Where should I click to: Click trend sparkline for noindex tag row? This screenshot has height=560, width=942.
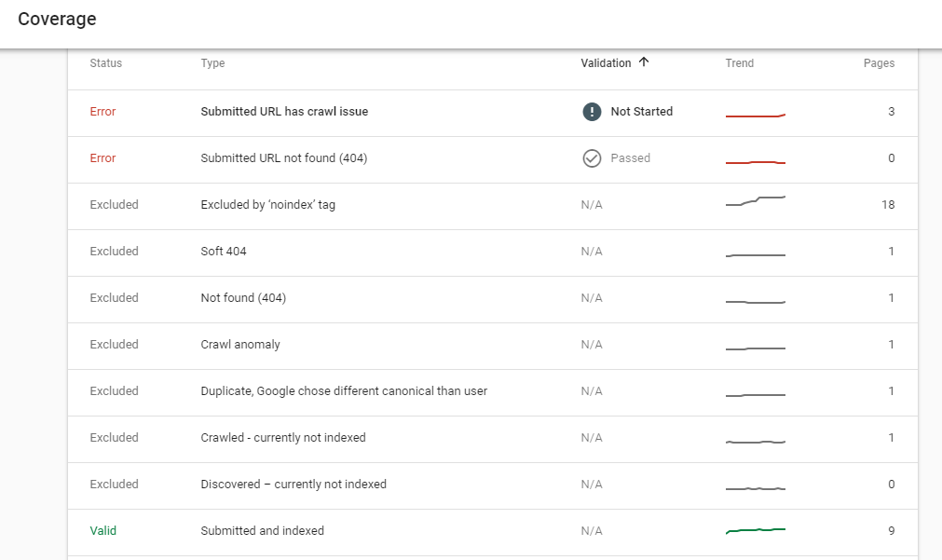756,201
